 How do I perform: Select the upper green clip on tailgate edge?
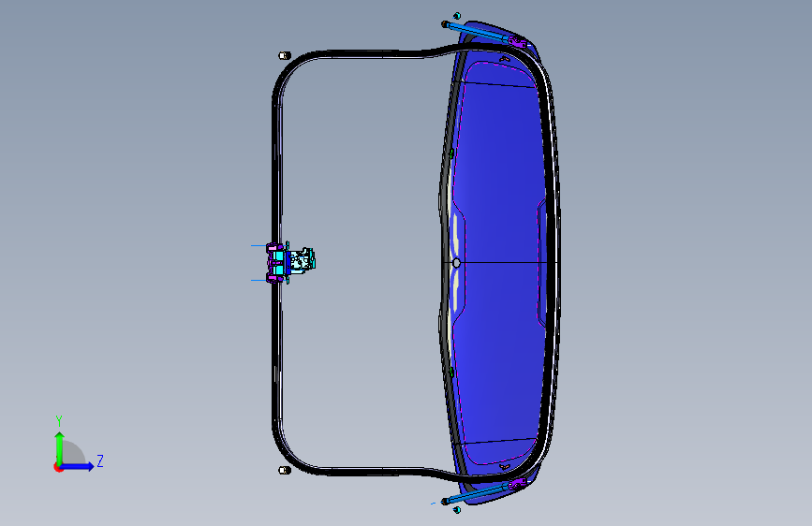coord(451,153)
